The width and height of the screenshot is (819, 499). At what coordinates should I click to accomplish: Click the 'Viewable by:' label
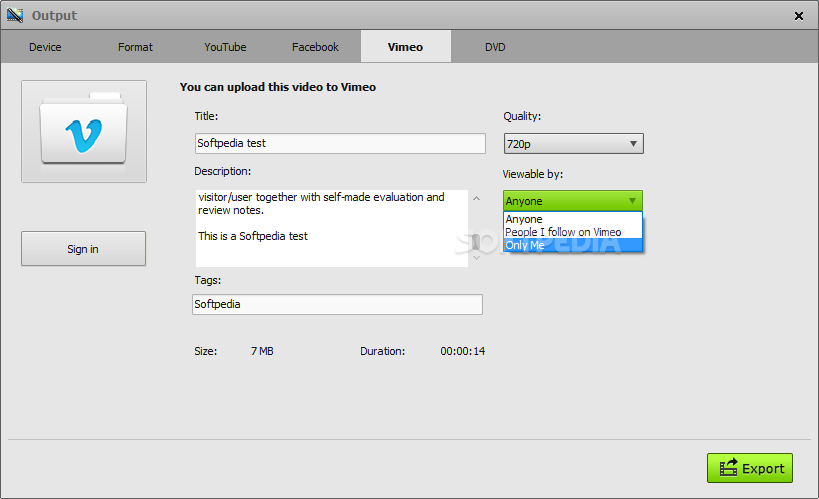point(533,174)
